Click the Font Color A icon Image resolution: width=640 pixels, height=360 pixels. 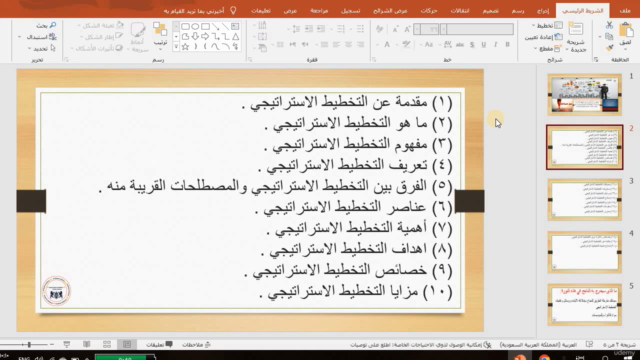click(387, 45)
